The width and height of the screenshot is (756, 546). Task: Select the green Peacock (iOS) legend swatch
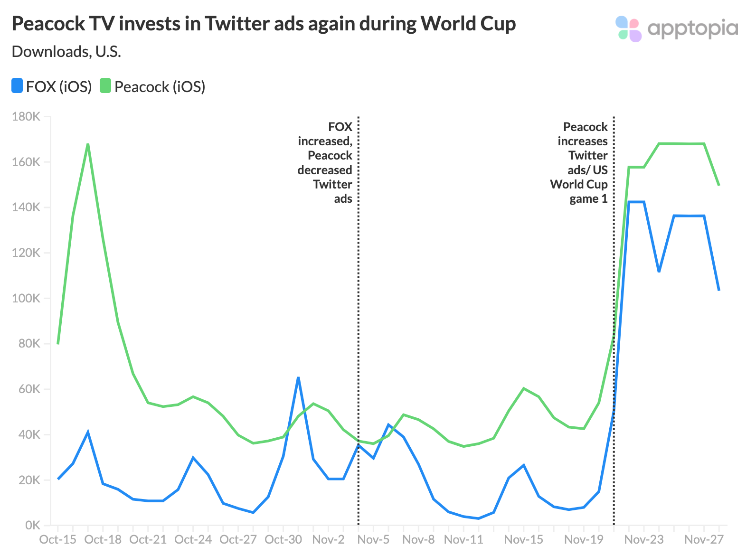click(105, 86)
